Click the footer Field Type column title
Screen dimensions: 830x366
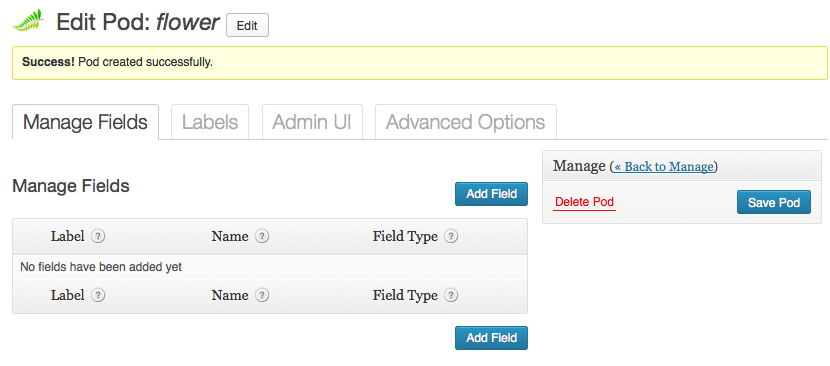click(x=405, y=295)
